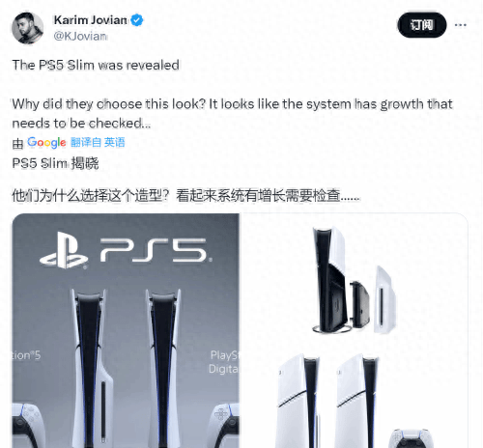This screenshot has height=448, width=483.
Task: Open the three-dot more options menu
Action: tap(461, 25)
